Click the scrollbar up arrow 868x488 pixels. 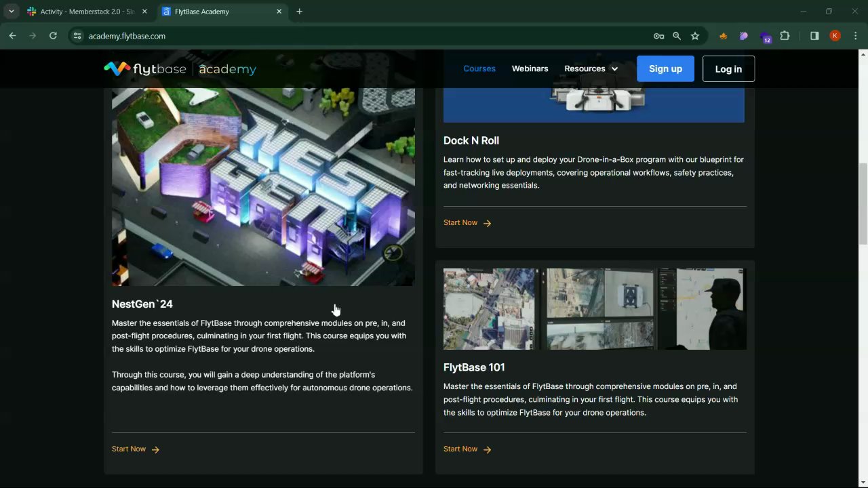(x=863, y=55)
